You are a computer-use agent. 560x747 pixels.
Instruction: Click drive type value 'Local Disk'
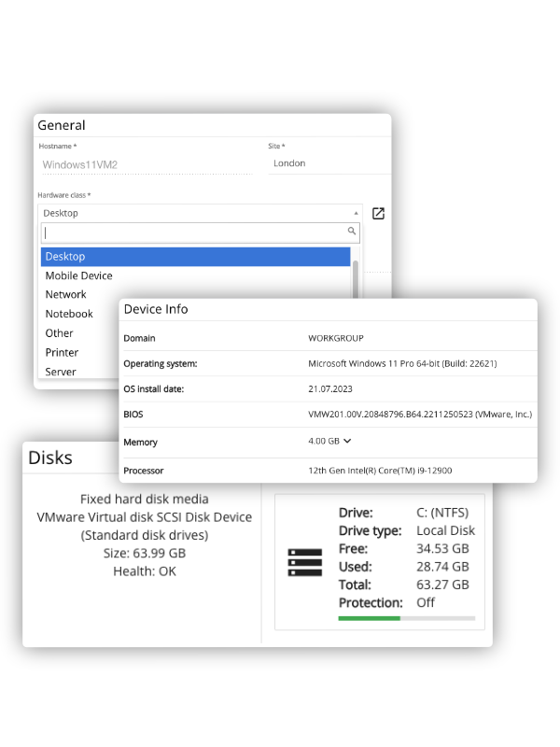click(x=446, y=530)
